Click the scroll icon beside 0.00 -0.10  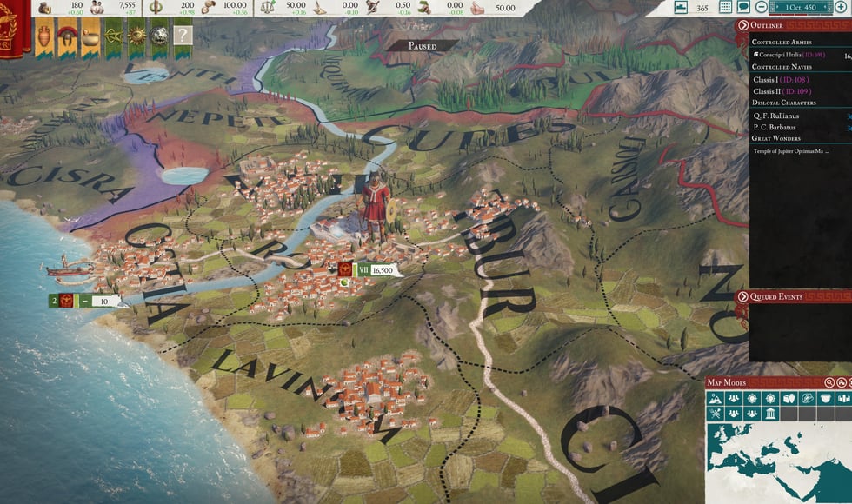[321, 8]
